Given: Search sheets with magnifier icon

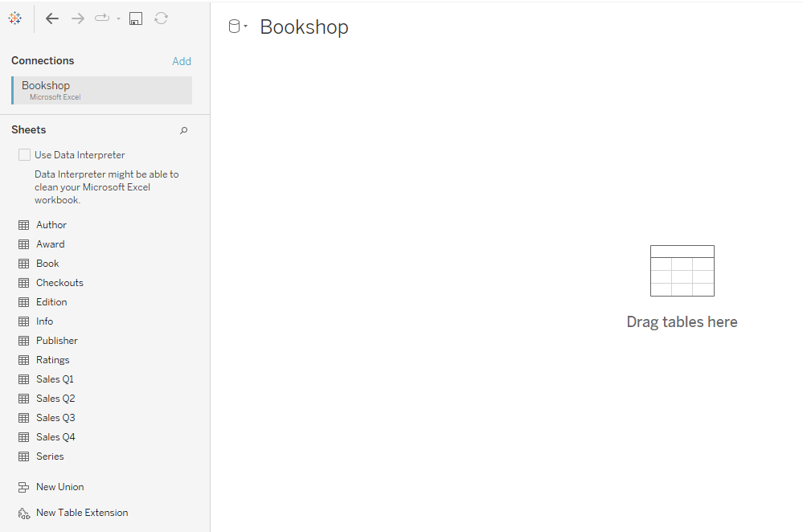Looking at the screenshot, I should coord(183,130).
